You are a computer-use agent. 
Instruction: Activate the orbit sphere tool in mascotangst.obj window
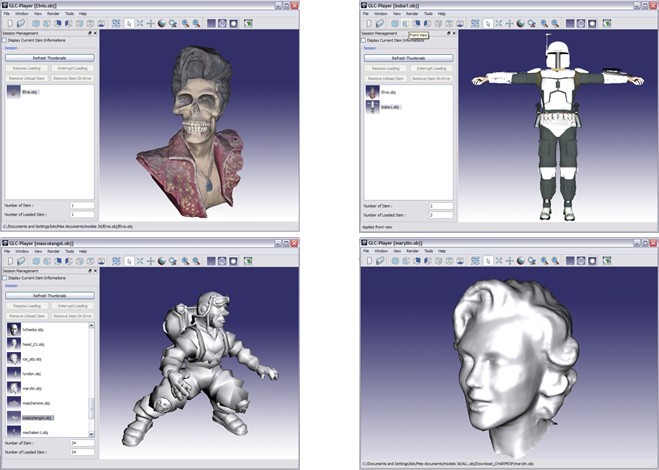coord(162,261)
